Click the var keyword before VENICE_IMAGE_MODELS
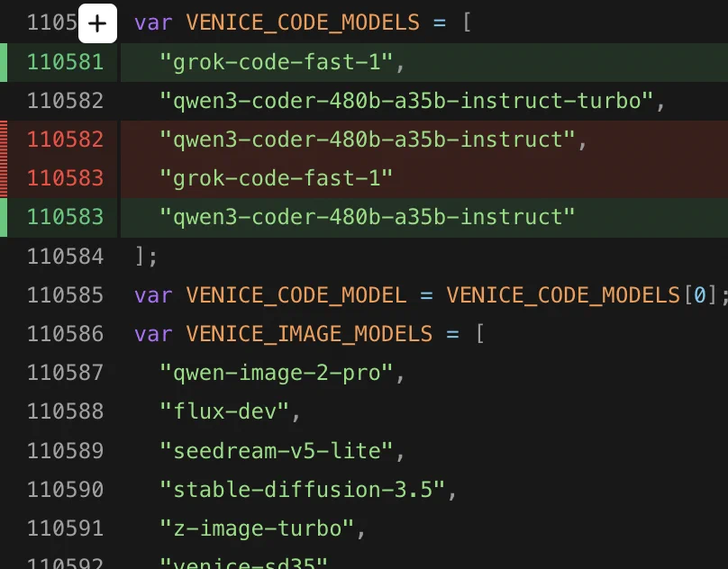Viewport: 728px width, 569px height. (x=153, y=334)
